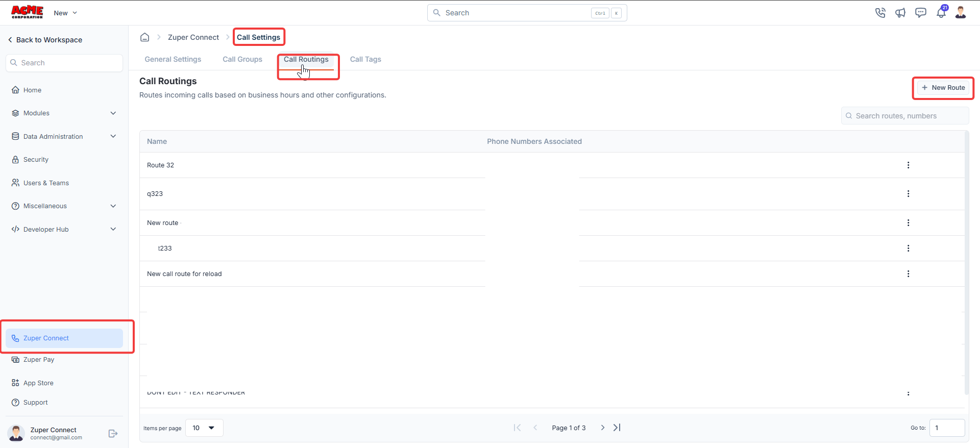The width and height of the screenshot is (980, 448).
Task: Expand the Modules section
Action: [x=64, y=113]
